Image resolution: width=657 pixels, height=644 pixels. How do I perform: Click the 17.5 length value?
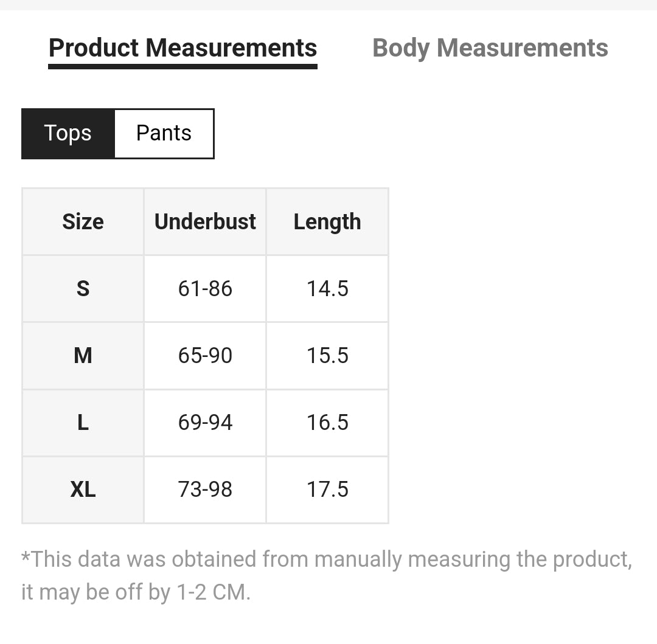(x=327, y=489)
